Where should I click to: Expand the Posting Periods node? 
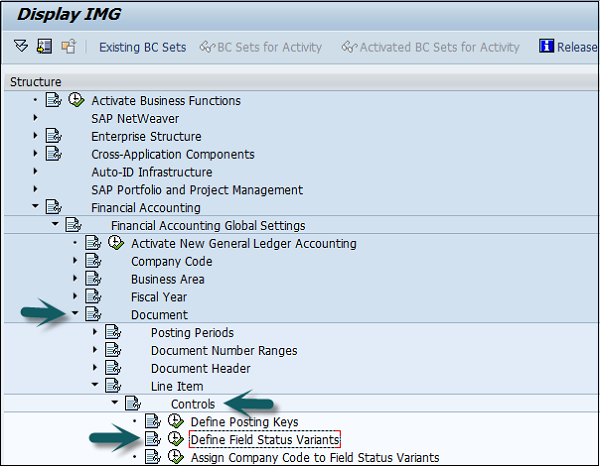(96, 333)
